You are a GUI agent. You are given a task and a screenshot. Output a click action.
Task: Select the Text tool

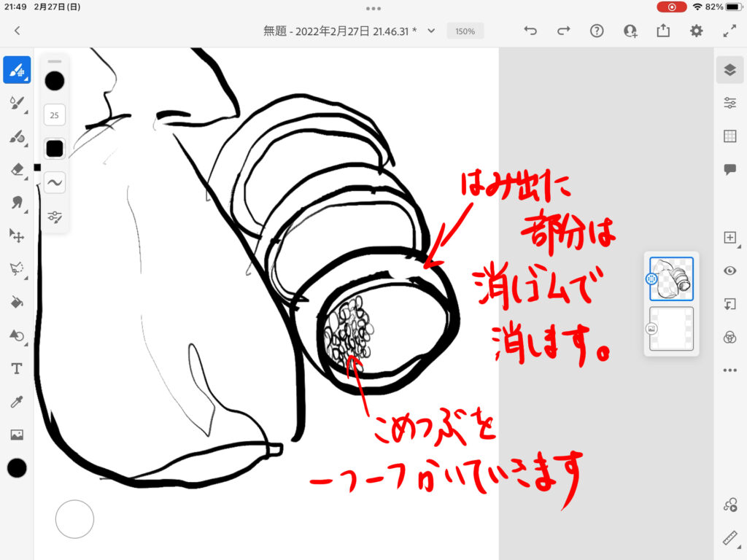point(17,369)
